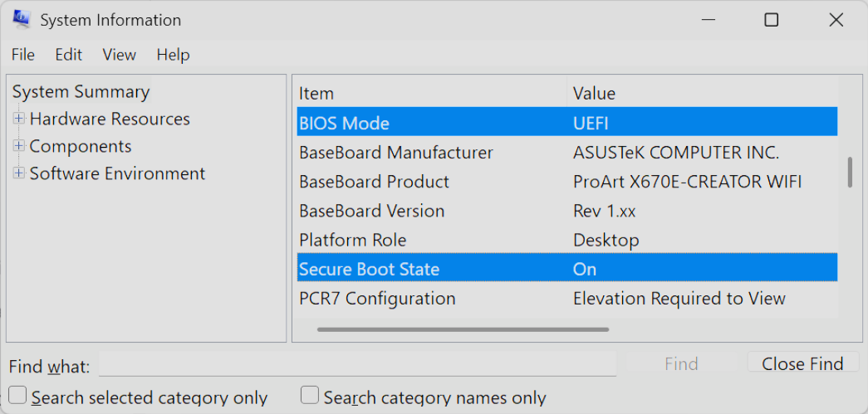Image resolution: width=868 pixels, height=414 pixels.
Task: Click the Value column header
Action: tap(702, 94)
